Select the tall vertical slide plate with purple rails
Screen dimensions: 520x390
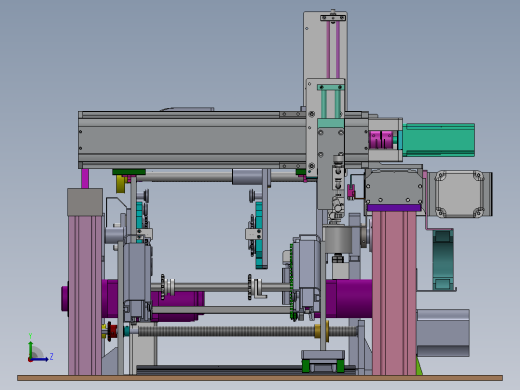[325, 60]
